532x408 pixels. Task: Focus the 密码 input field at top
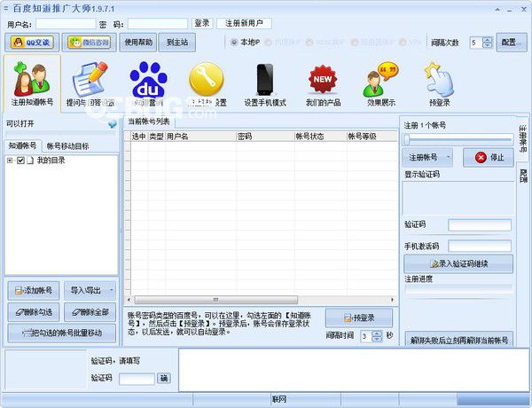[x=158, y=24]
